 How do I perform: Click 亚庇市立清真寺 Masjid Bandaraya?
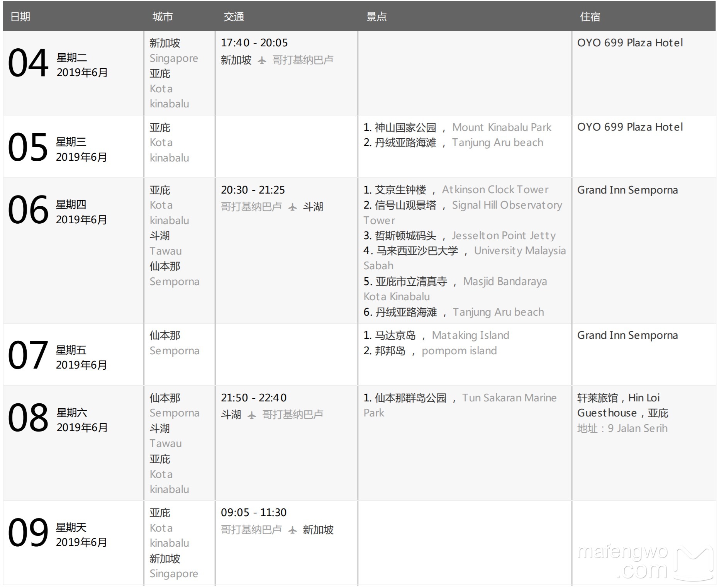point(456,289)
